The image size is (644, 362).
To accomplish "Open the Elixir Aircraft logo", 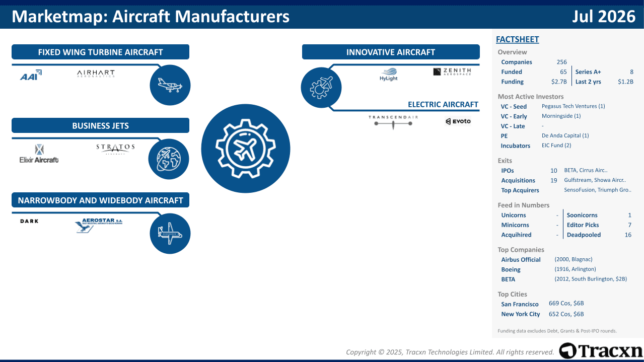I will point(39,154).
